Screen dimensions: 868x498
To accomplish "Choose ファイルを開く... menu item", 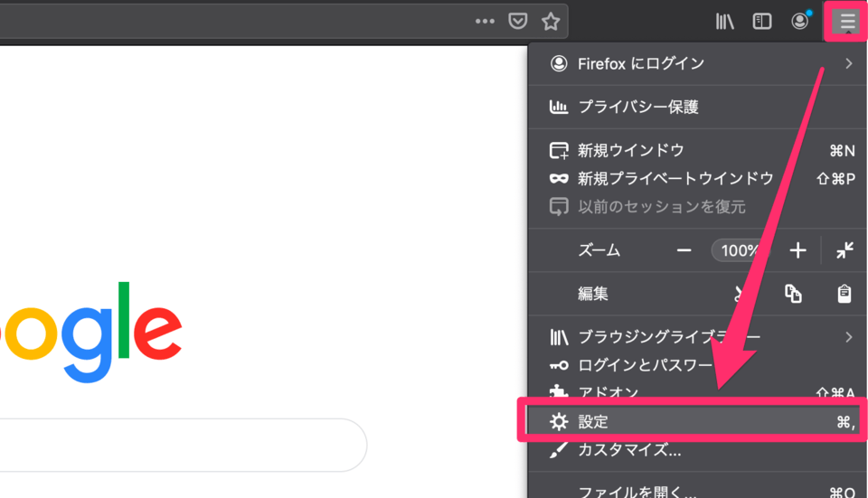I will point(697,490).
